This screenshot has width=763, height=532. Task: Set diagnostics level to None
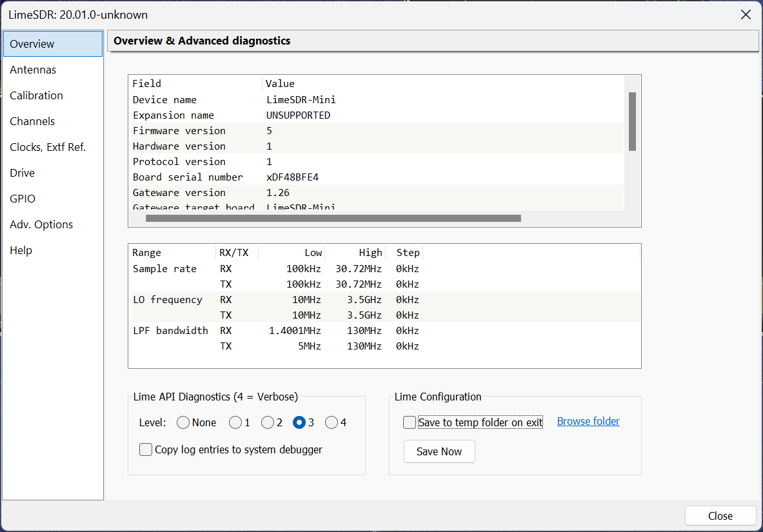pos(183,422)
